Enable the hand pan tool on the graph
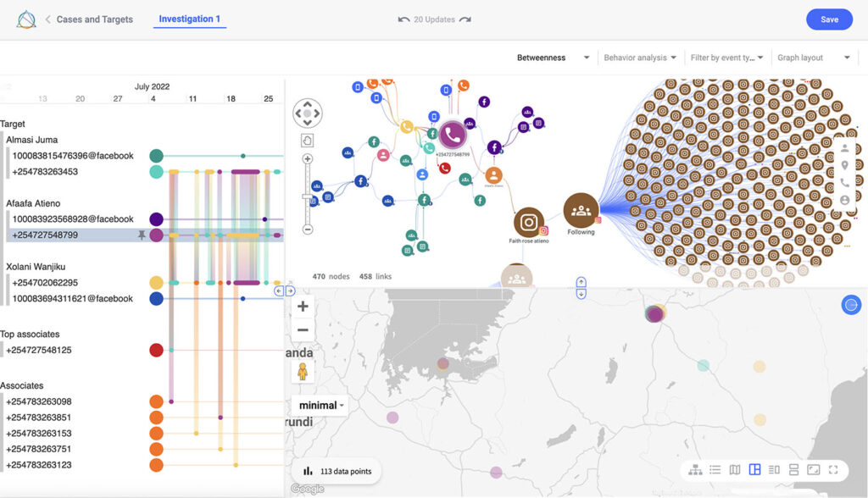The height and width of the screenshot is (498, 868). (x=308, y=141)
